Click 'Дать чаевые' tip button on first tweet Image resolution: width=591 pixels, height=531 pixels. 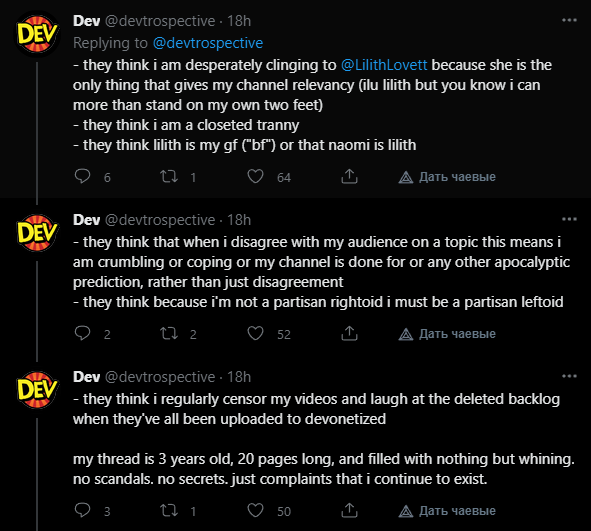coord(447,177)
